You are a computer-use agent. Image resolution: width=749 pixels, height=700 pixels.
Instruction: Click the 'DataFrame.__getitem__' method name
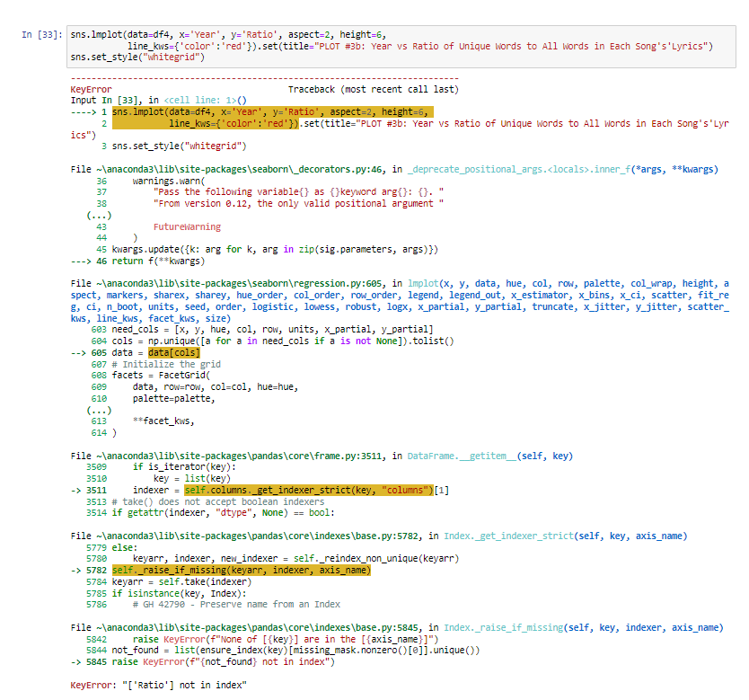point(462,456)
